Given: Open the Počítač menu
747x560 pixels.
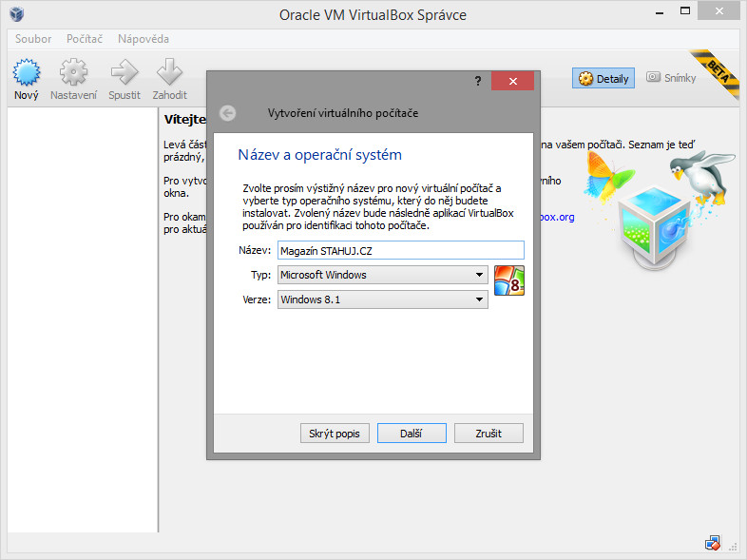Looking at the screenshot, I should point(85,39).
